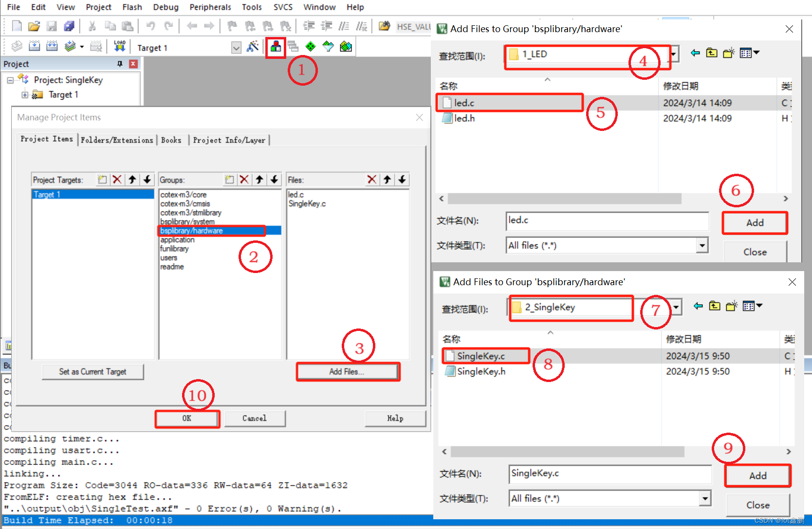Screen dimensions: 812x529
Task: Click the Open file folder icon
Action: click(x=34, y=26)
